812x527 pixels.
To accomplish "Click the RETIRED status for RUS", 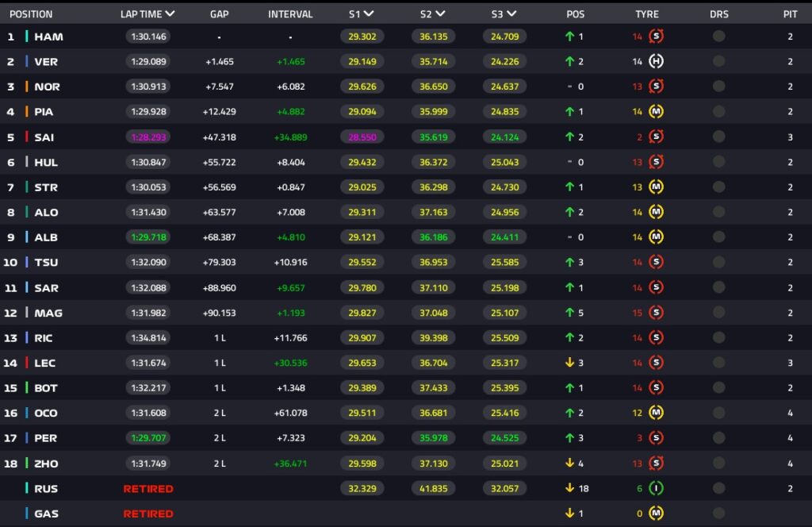I will 147,489.
